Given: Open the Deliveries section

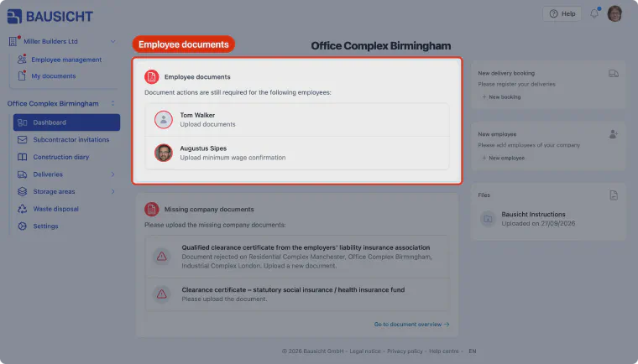Looking at the screenshot, I should (48, 174).
